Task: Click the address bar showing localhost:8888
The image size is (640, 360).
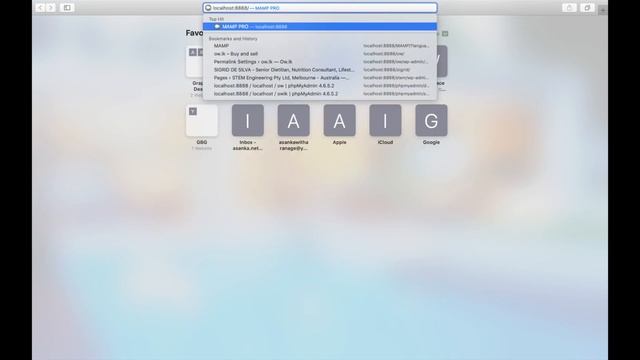Action: pyautogui.click(x=320, y=8)
